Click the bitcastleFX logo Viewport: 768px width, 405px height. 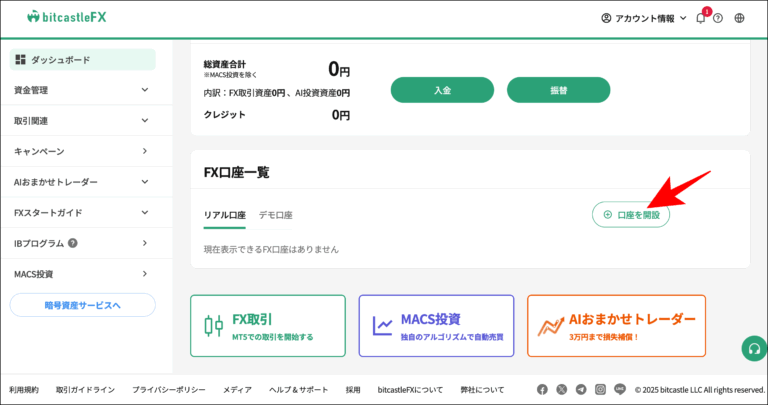66,17
